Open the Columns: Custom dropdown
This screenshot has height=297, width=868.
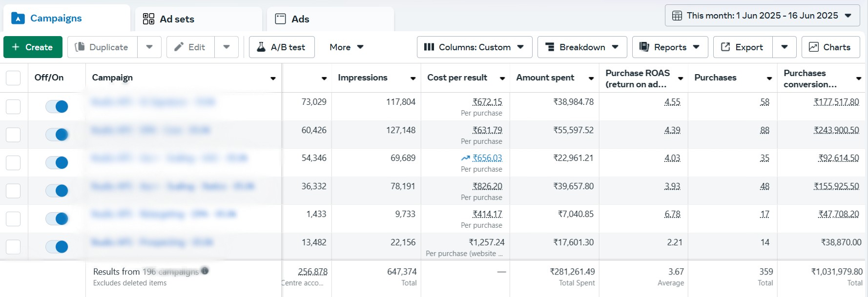pyautogui.click(x=474, y=47)
